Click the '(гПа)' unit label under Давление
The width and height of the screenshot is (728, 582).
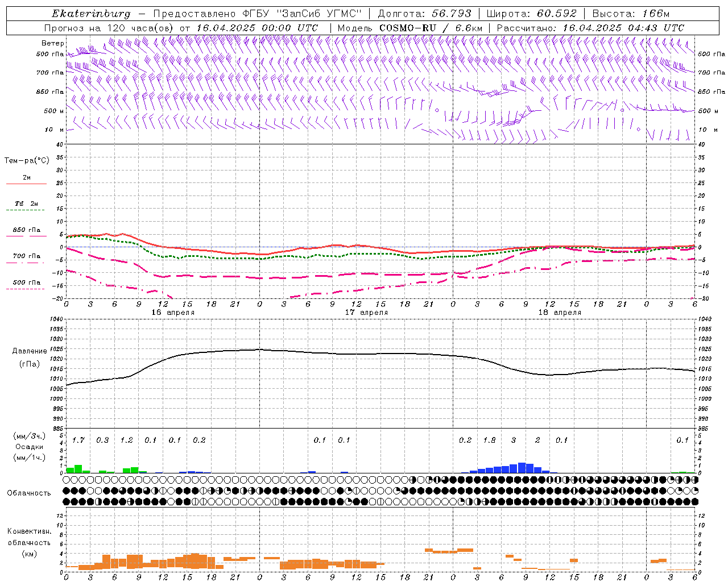(x=30, y=364)
